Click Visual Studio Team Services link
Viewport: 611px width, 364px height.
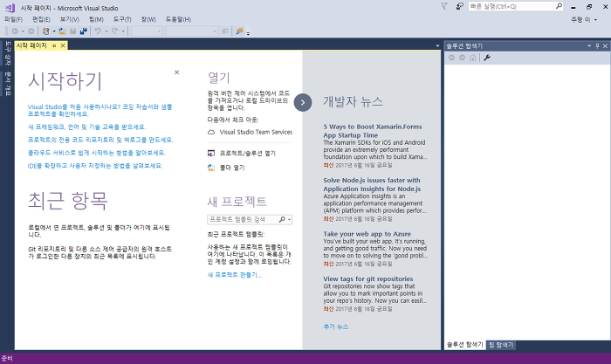pos(256,132)
